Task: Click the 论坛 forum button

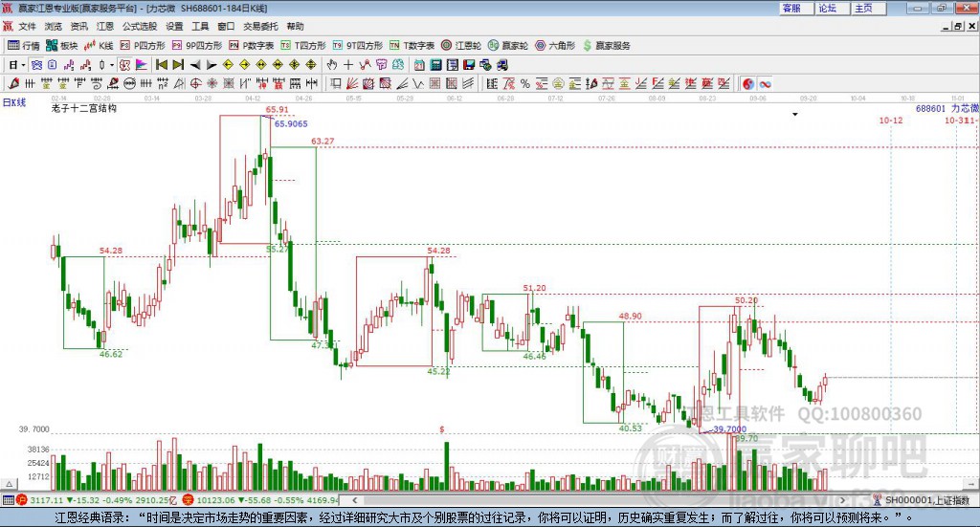Action: point(833,8)
